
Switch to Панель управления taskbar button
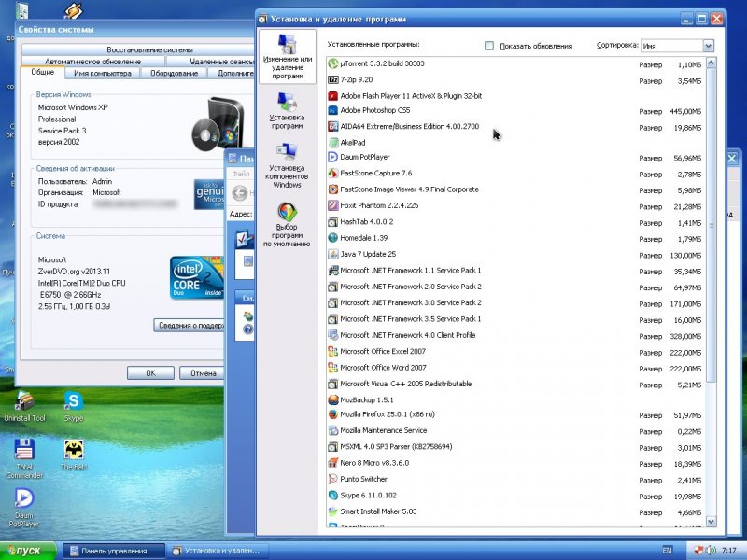[x=114, y=551]
